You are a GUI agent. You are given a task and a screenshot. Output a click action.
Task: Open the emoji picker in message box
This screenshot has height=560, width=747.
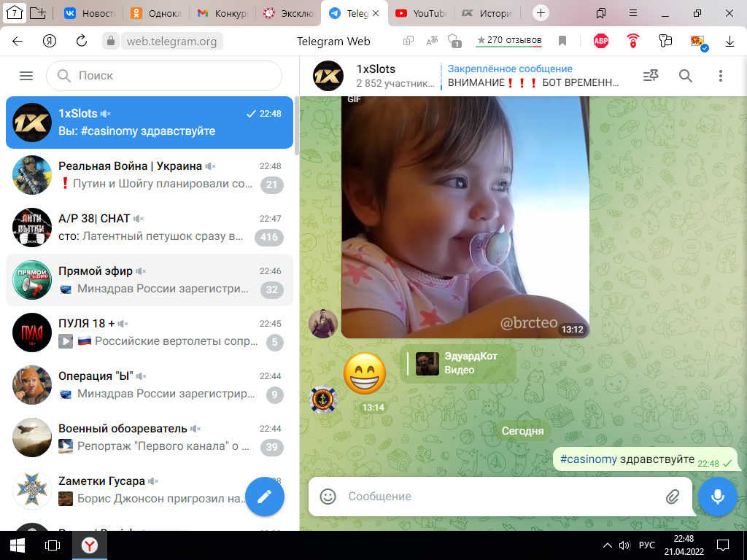point(328,497)
